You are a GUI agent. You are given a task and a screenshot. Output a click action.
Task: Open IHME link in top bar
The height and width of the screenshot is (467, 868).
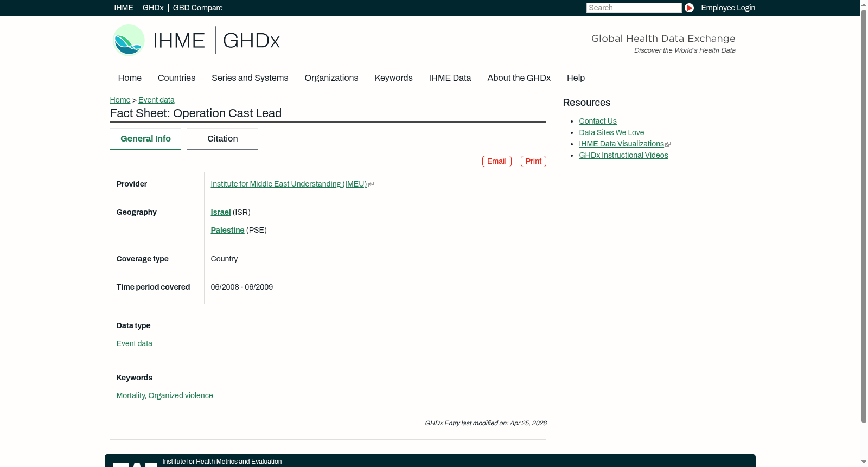point(124,8)
